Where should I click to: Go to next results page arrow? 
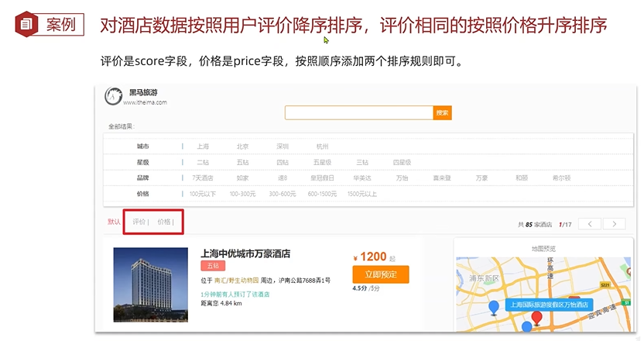[614, 224]
